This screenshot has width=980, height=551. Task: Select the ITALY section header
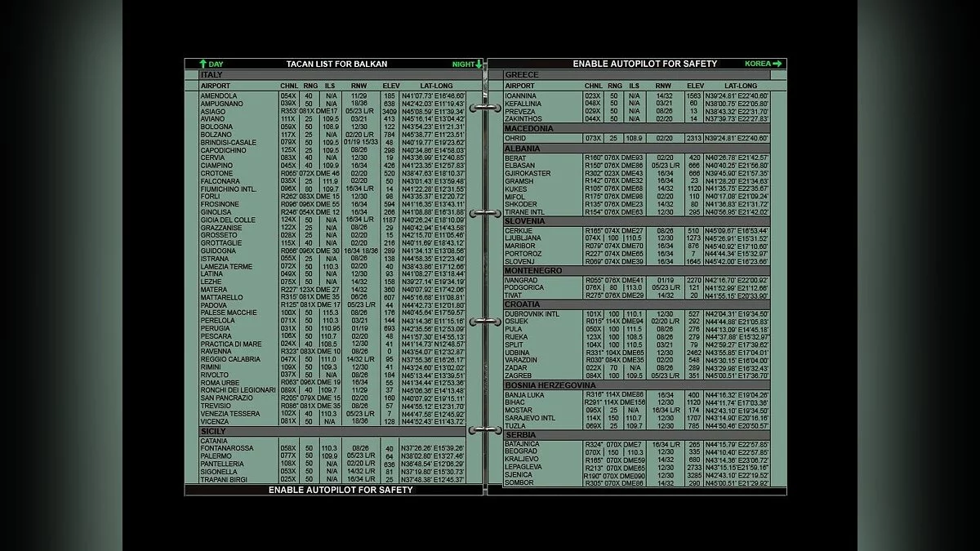pyautogui.click(x=212, y=75)
